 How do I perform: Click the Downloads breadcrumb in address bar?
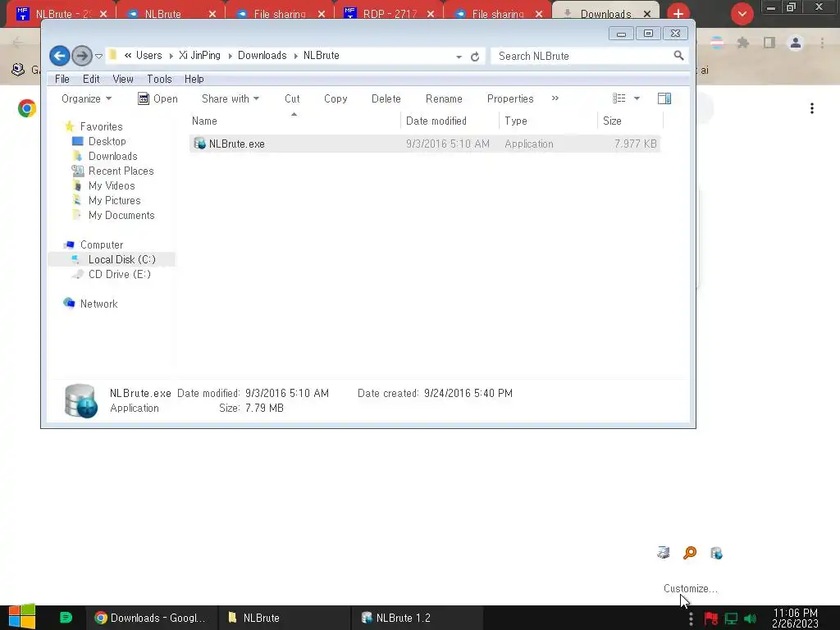(262, 56)
